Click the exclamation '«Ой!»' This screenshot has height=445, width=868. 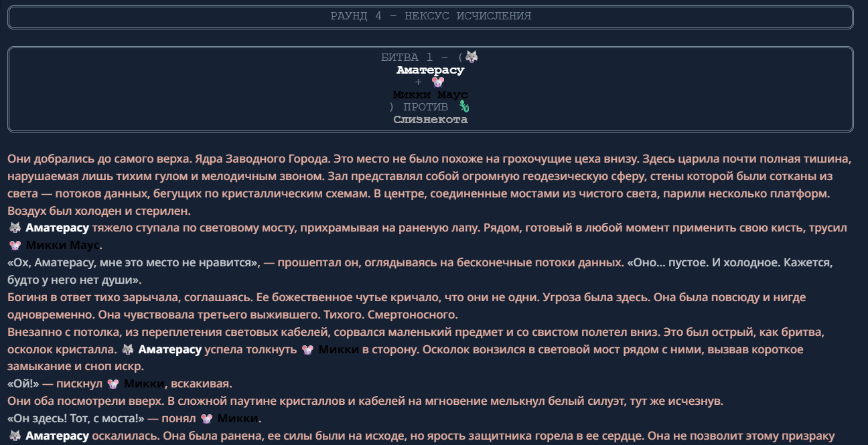coord(23,384)
